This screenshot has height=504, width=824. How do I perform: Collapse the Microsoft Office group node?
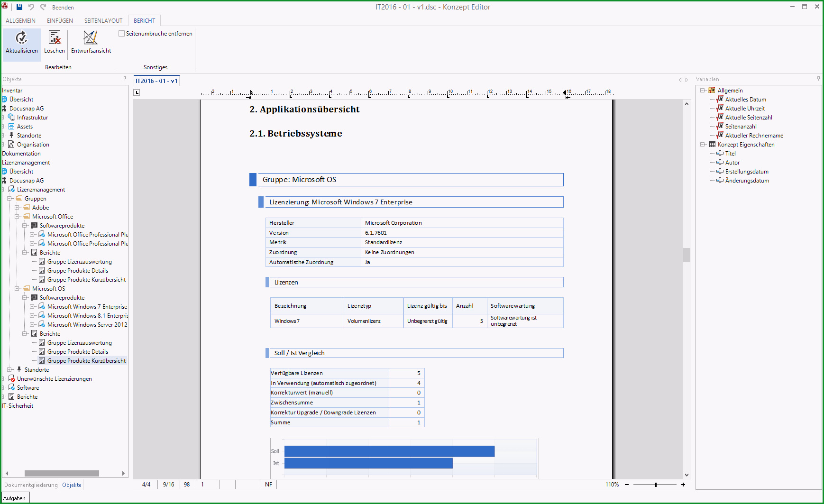[17, 216]
